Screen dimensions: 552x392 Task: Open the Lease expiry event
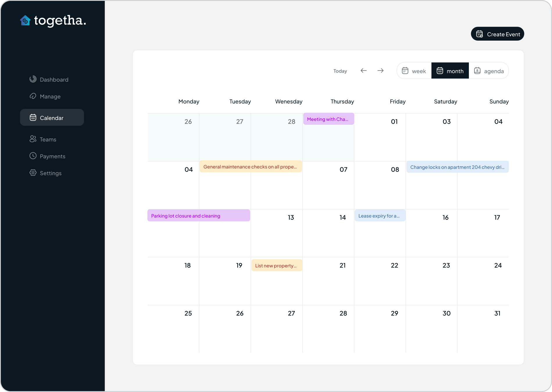380,216
